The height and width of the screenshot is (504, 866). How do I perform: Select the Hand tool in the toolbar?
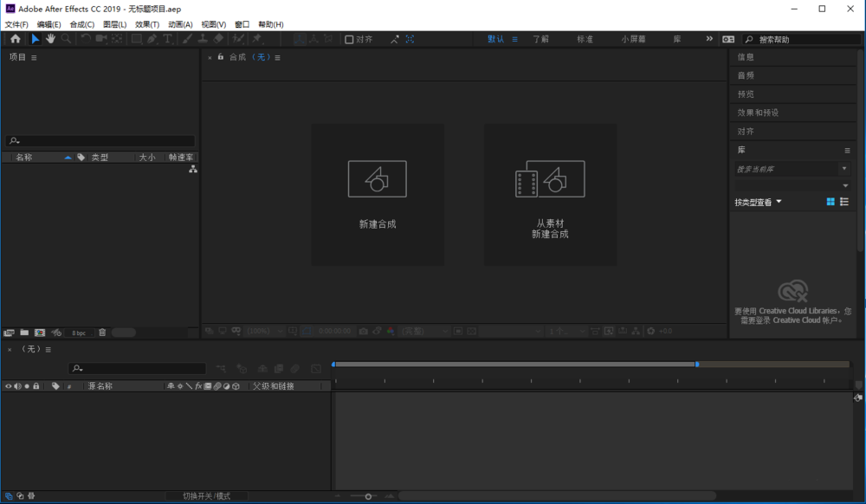(x=50, y=39)
